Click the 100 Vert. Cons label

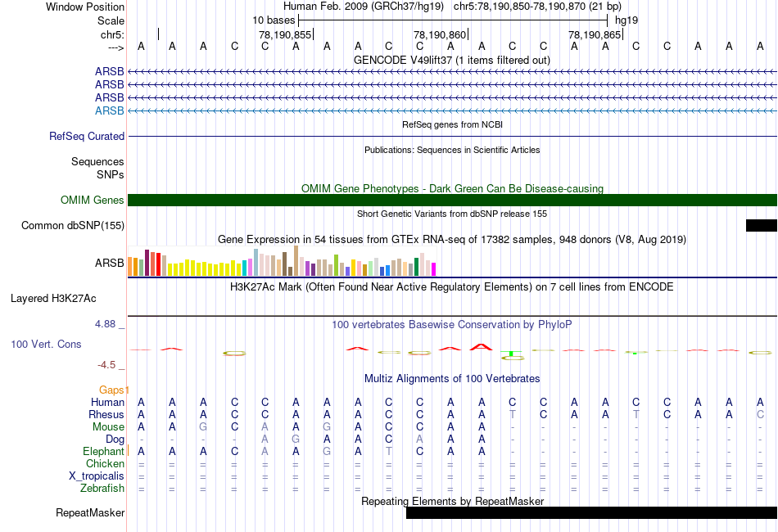[x=46, y=344]
